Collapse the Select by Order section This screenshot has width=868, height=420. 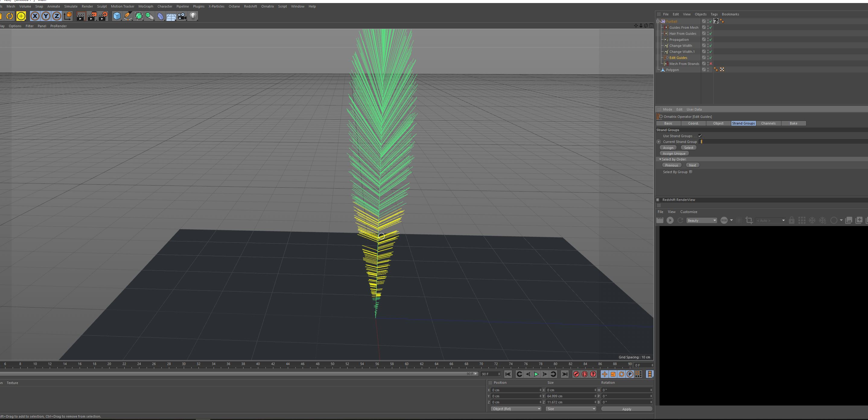pos(660,159)
